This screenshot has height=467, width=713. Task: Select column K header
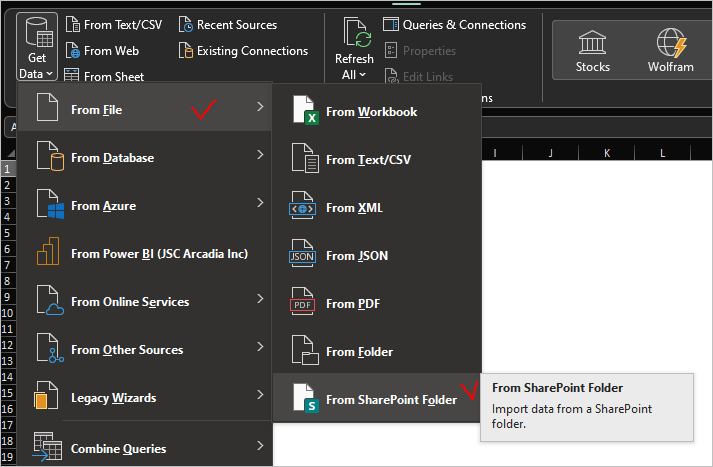(x=607, y=153)
